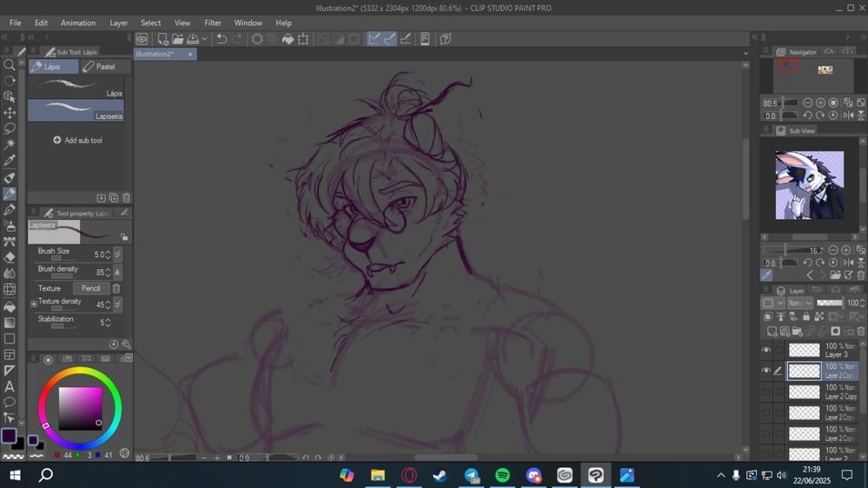Toggle Snap to Ruler in command bar
Screen dimensions: 868x488
(374, 39)
